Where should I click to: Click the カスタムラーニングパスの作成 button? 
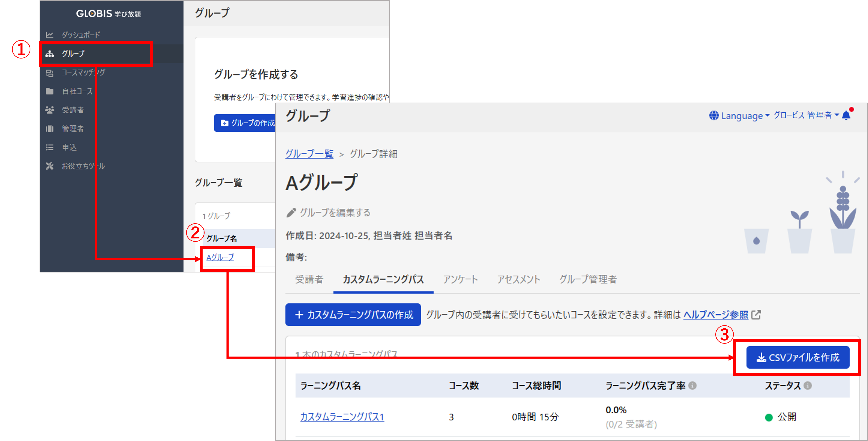[x=353, y=315]
